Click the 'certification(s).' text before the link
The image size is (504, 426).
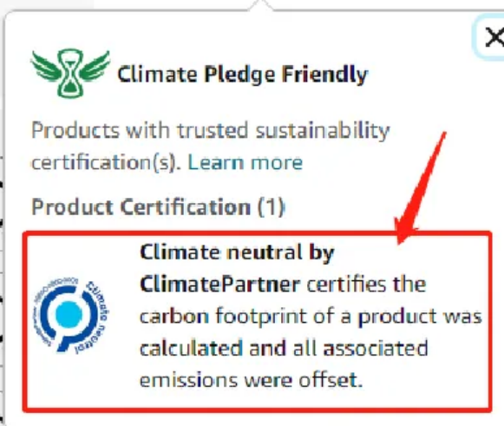click(107, 162)
